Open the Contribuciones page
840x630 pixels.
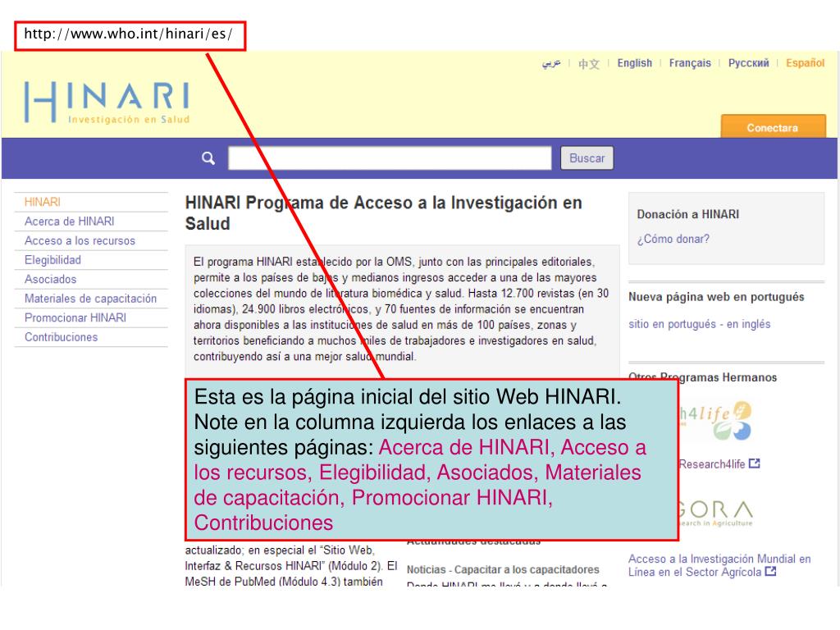pyautogui.click(x=61, y=337)
